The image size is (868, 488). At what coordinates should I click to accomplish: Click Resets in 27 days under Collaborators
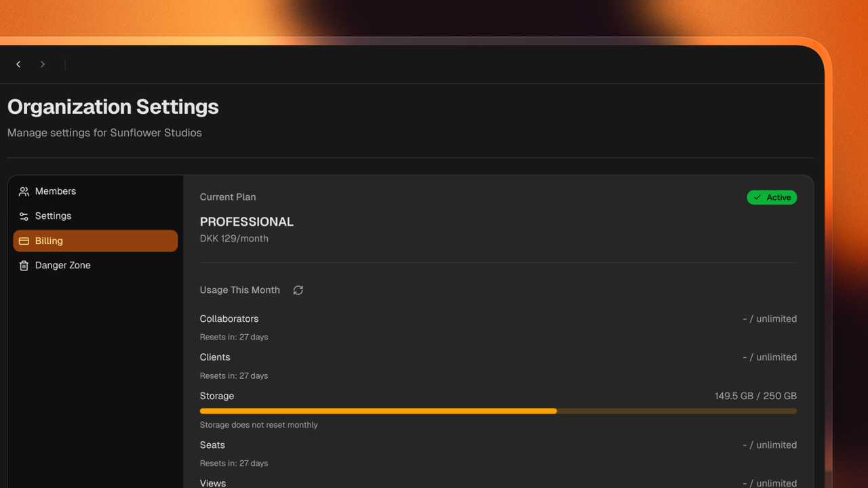tap(233, 337)
